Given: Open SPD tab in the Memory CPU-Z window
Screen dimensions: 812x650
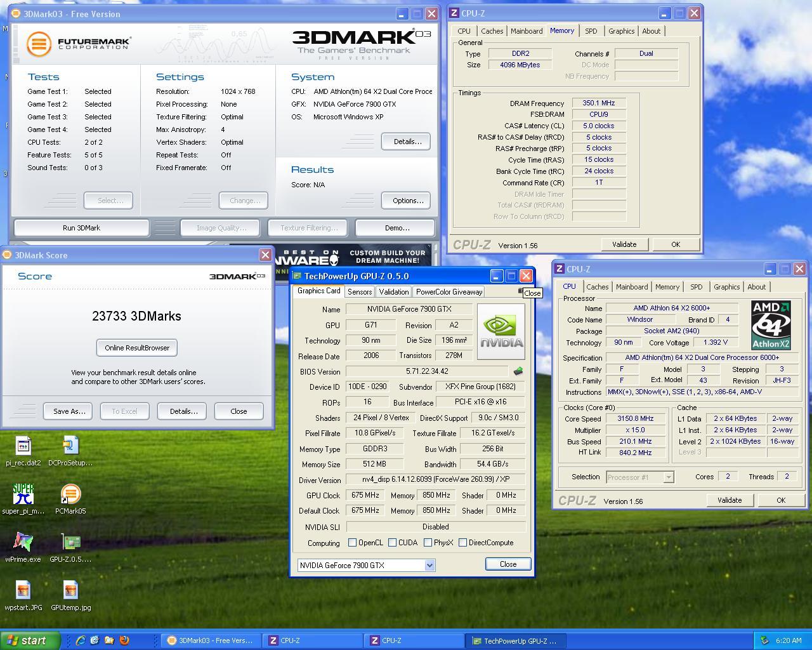Looking at the screenshot, I should point(591,31).
